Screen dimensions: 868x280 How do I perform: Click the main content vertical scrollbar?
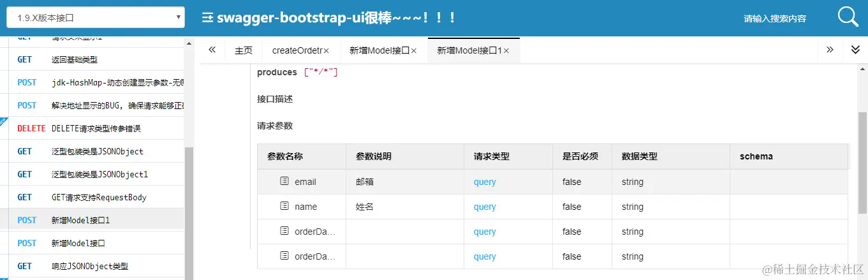863,163
